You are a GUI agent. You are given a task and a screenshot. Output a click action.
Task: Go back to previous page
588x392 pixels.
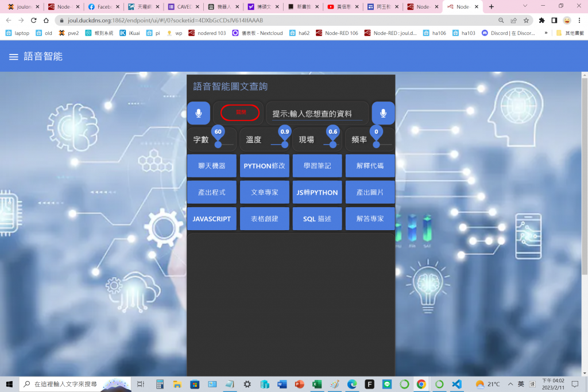pyautogui.click(x=9, y=20)
